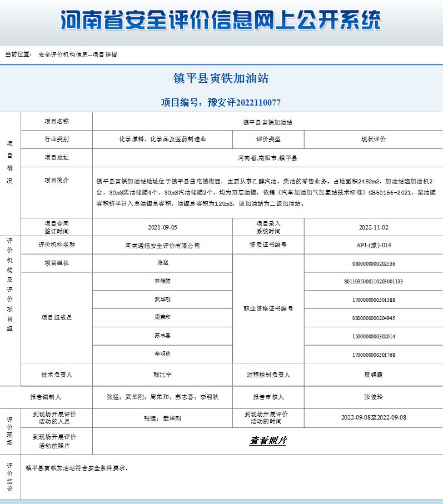443x504 pixels.
Task: Click the 项目组成员 label cell
Action: [x=57, y=318]
